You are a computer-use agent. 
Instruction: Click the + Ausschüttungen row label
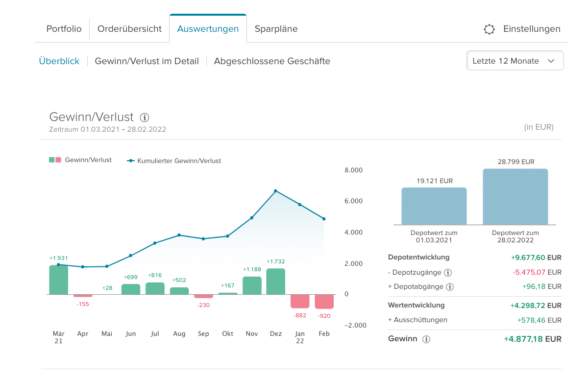coord(417,320)
